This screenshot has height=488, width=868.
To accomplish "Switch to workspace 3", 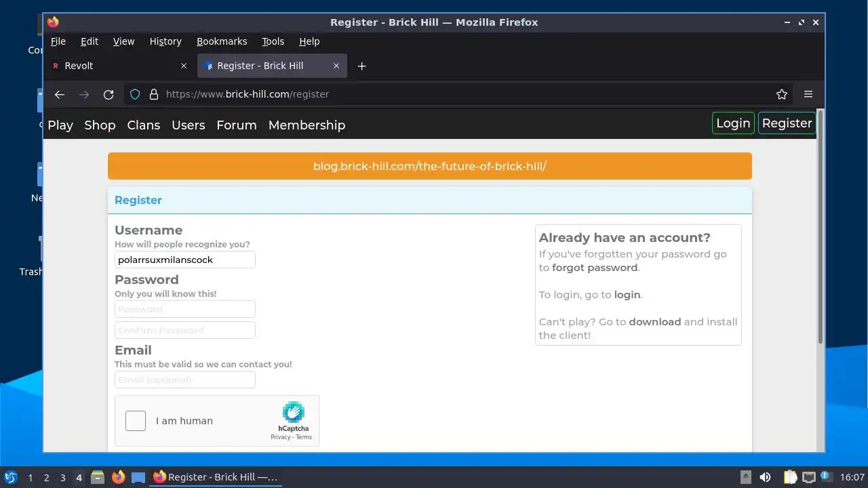I will pyautogui.click(x=62, y=477).
